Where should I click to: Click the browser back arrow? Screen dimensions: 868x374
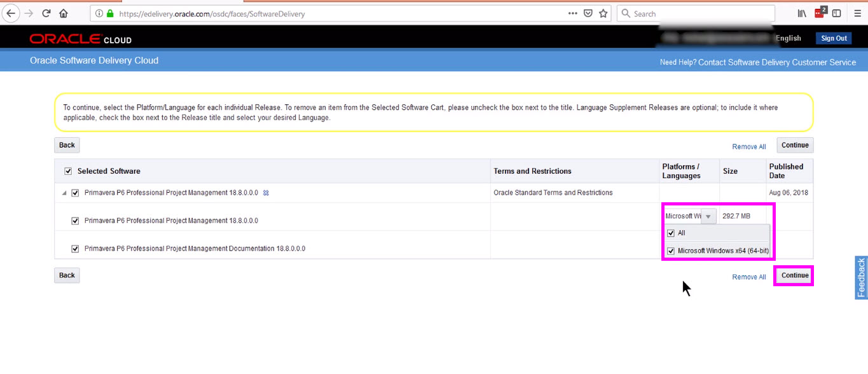[x=11, y=13]
